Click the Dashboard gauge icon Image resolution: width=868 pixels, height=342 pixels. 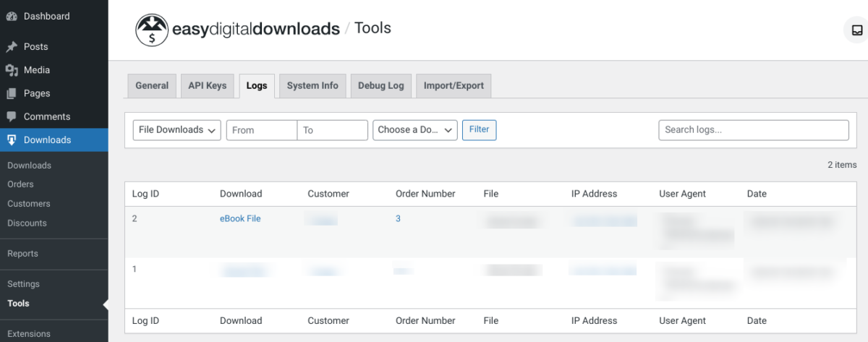click(x=12, y=17)
